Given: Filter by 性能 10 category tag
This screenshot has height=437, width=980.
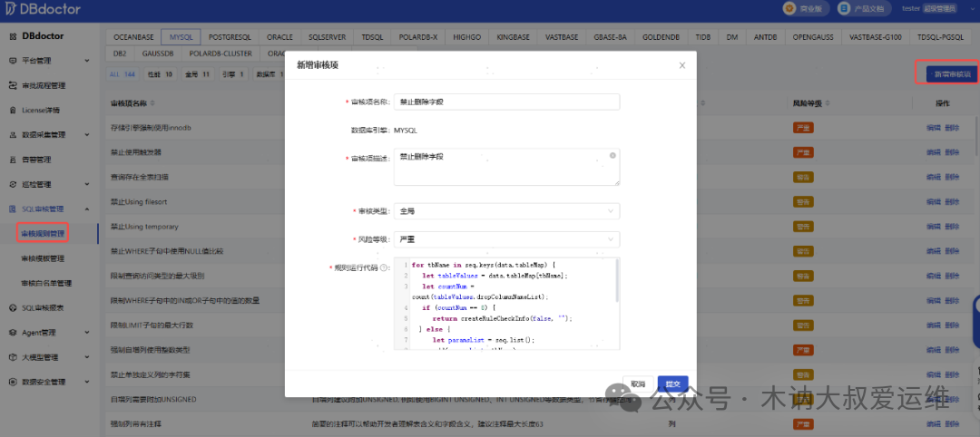Looking at the screenshot, I should pos(160,74).
